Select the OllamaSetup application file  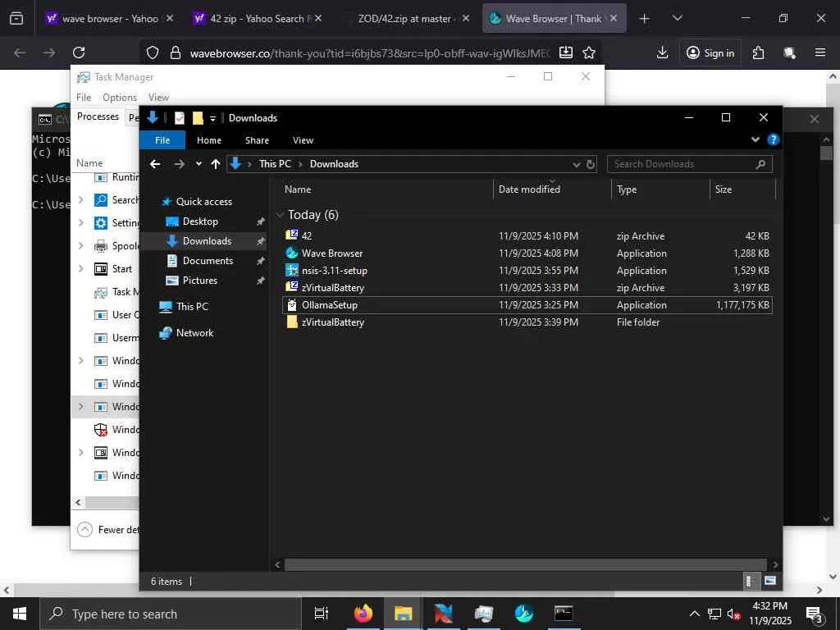click(x=527, y=305)
